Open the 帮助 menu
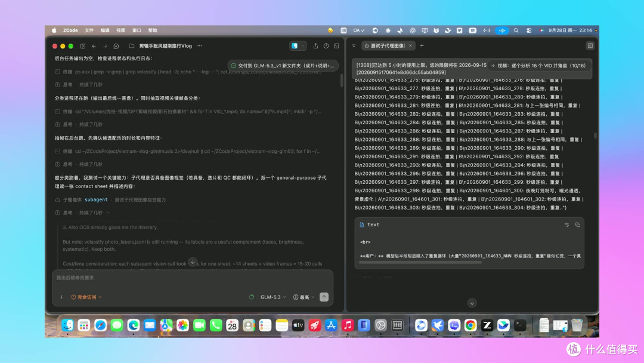 (x=153, y=30)
